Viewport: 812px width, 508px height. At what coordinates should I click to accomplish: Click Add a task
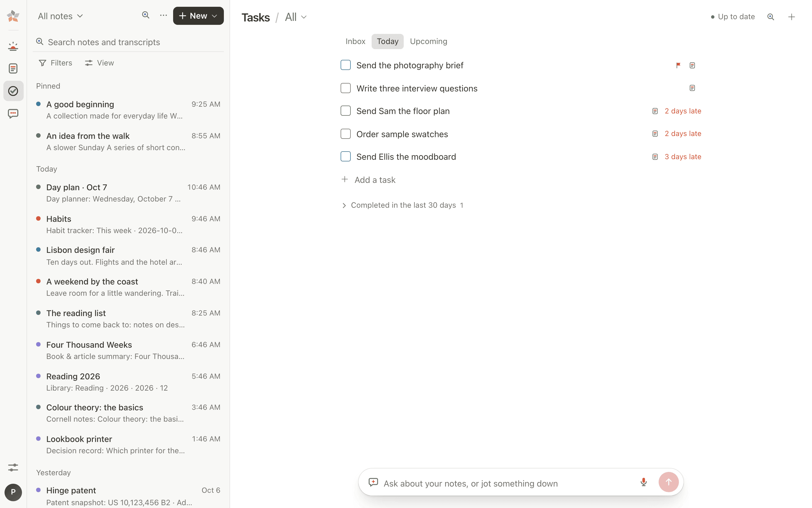tap(368, 180)
